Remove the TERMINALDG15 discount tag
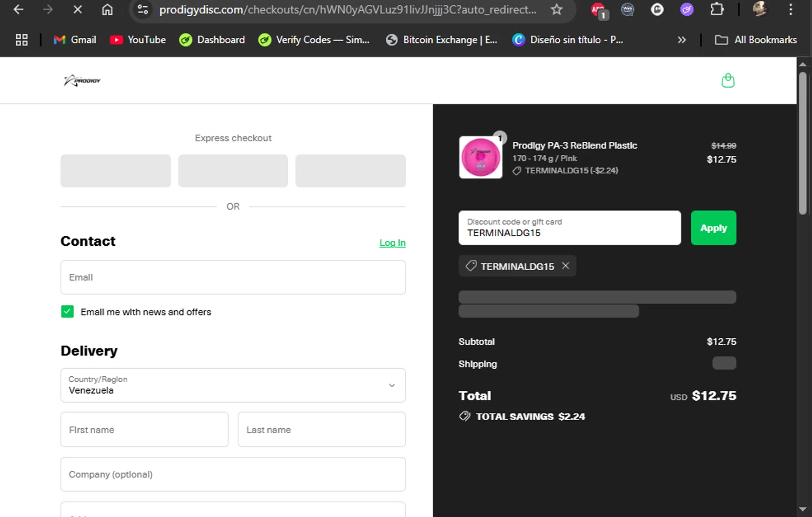Image resolution: width=812 pixels, height=517 pixels. click(566, 266)
